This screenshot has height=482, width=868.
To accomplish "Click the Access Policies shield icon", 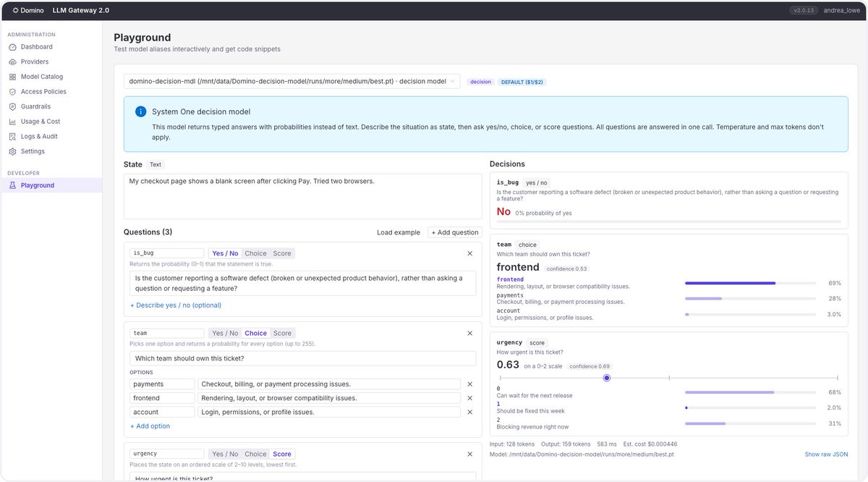I will coord(13,92).
